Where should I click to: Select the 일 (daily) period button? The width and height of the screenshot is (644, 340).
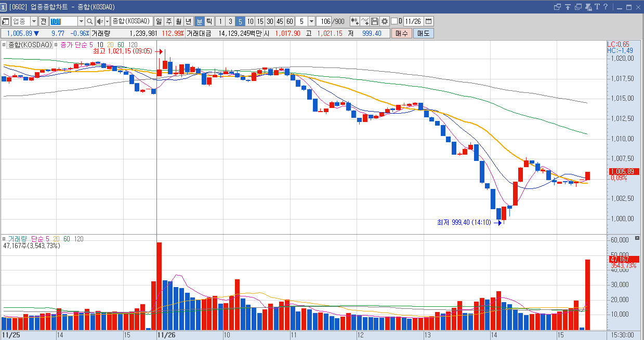[x=159, y=21]
